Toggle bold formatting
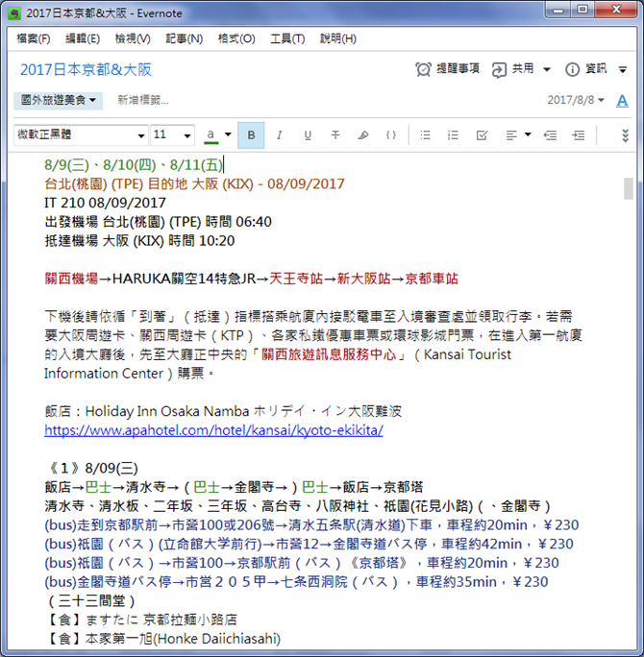 pos(251,135)
